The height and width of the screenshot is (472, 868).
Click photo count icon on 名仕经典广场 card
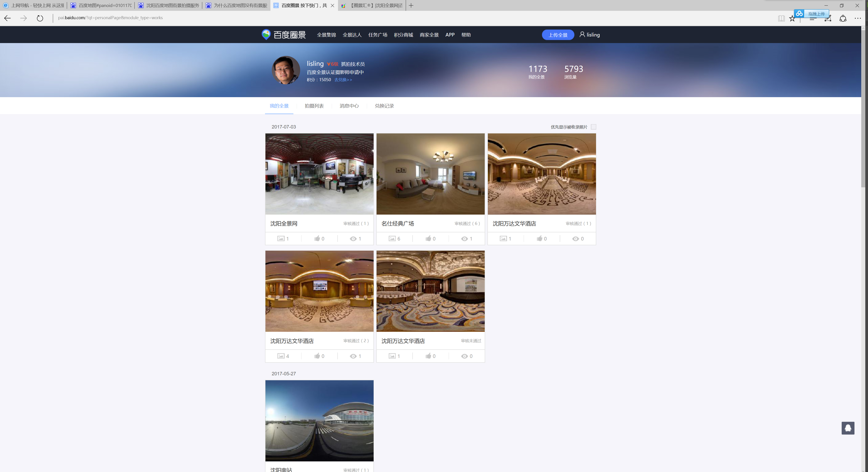click(x=392, y=238)
